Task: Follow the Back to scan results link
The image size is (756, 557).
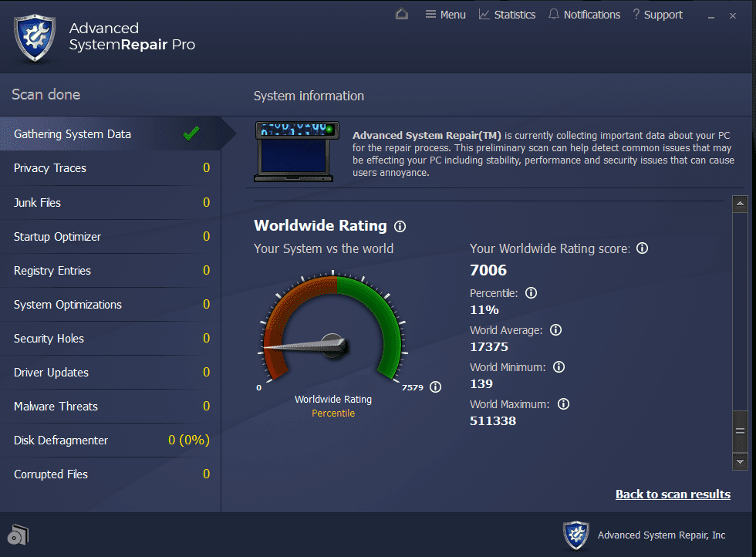Action: click(673, 495)
